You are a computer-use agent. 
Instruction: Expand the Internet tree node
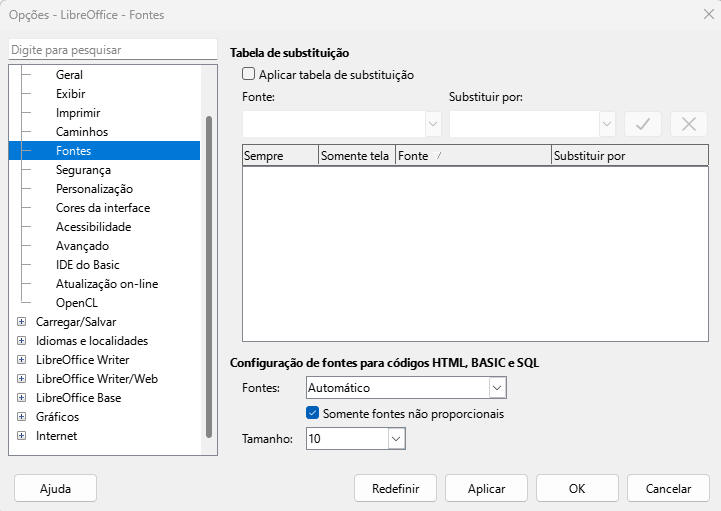(21, 436)
